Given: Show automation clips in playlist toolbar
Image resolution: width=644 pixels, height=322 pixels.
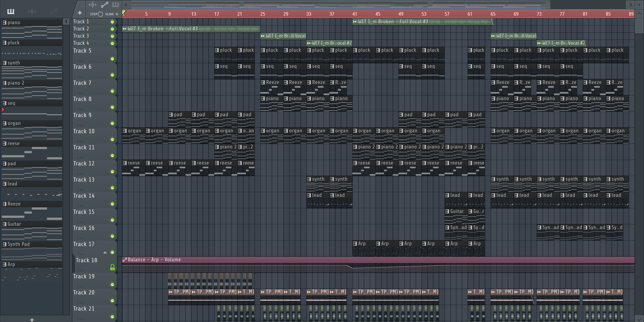Looking at the screenshot, I should coord(104,4).
